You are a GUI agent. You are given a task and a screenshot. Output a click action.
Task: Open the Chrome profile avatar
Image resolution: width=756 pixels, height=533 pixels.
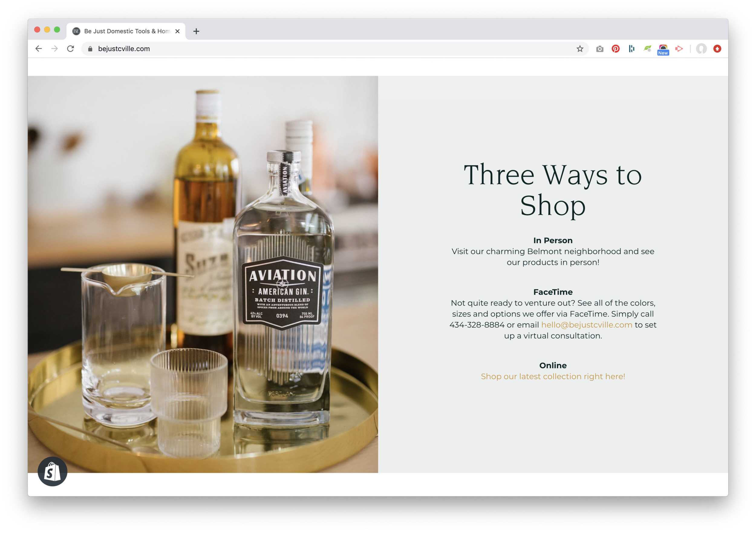click(x=701, y=49)
